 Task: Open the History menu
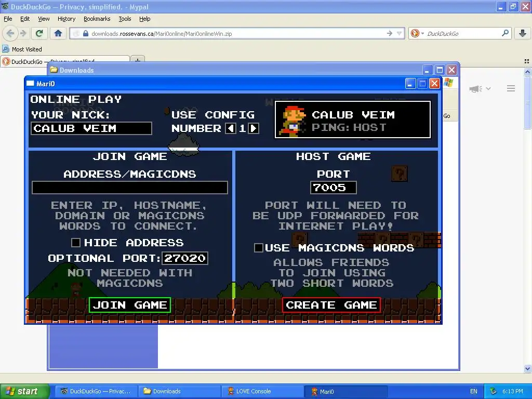tap(66, 19)
